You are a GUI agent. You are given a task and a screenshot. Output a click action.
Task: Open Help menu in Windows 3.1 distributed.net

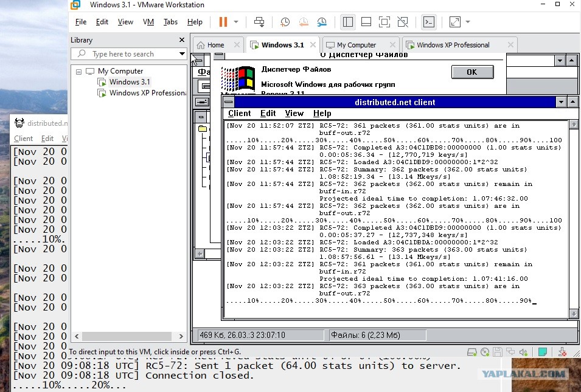pyautogui.click(x=322, y=113)
